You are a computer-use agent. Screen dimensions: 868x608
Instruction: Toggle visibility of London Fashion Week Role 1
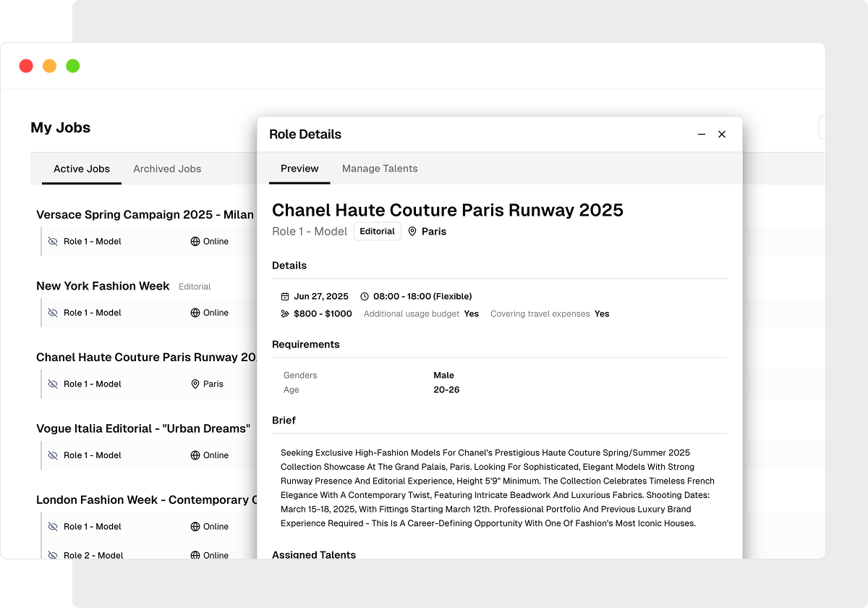tap(53, 527)
